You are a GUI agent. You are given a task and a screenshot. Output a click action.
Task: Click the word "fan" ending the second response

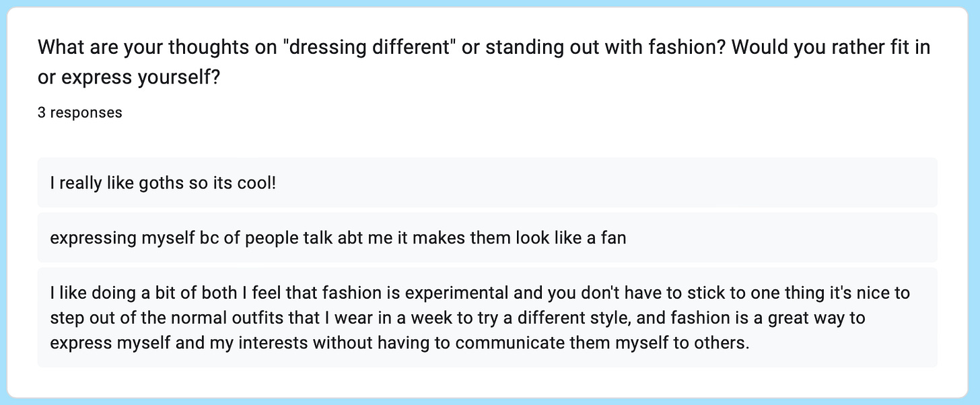[613, 238]
